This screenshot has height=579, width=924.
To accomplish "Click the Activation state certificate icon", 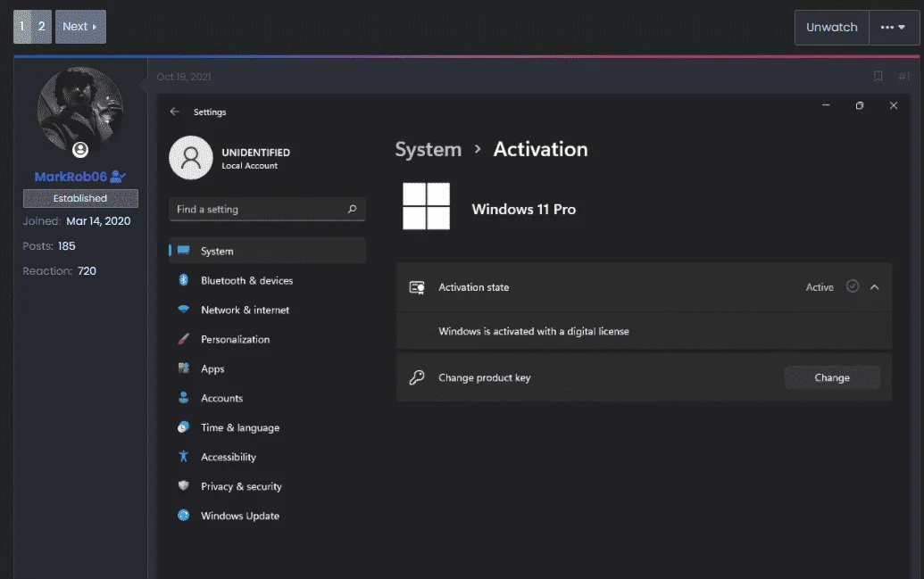I will click(417, 287).
